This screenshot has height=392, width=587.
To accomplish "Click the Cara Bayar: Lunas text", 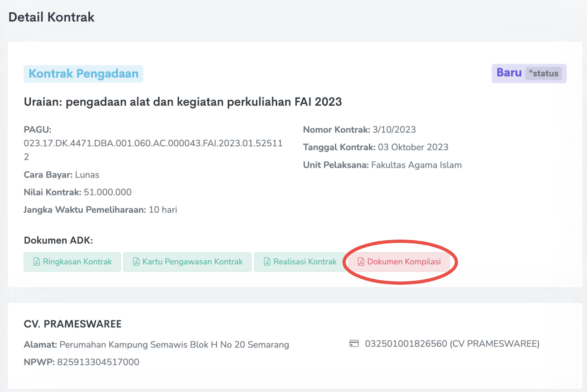I will [62, 175].
